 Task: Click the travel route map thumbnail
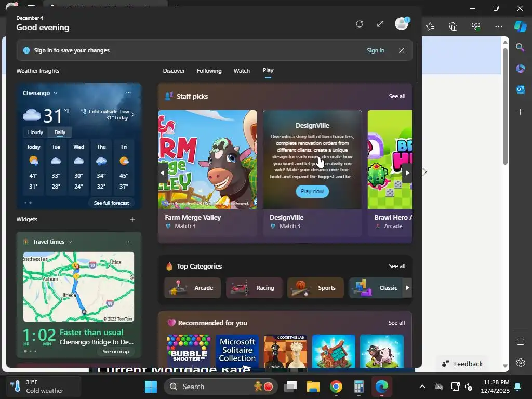(x=79, y=287)
